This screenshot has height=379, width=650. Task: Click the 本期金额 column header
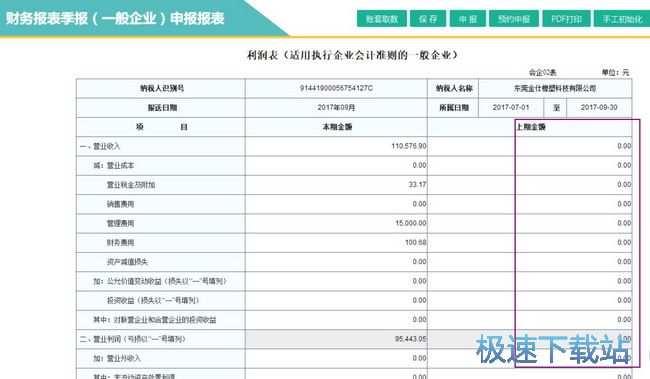pos(336,127)
